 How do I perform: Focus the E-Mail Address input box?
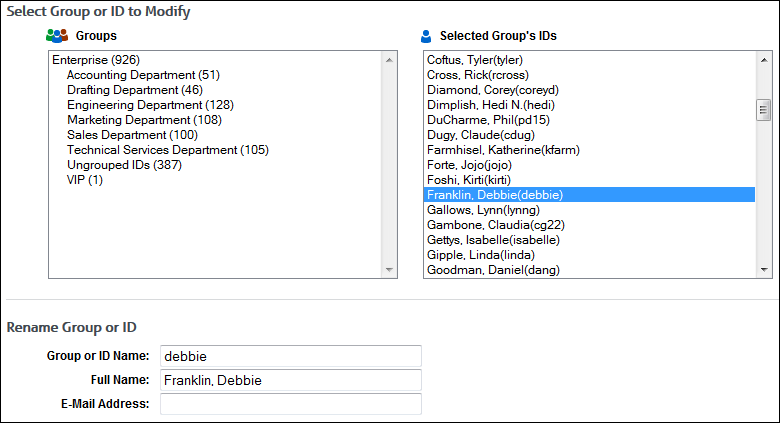pos(290,404)
